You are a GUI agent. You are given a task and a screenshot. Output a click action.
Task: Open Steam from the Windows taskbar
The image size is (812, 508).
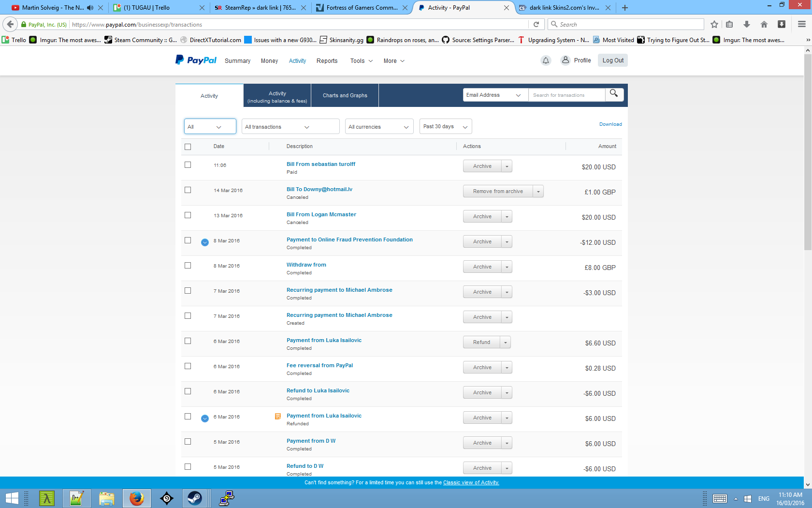tap(195, 498)
